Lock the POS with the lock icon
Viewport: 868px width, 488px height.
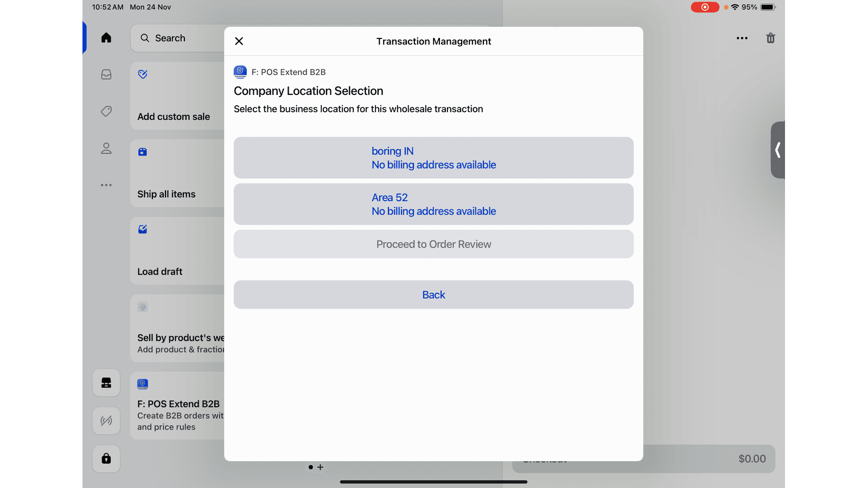click(x=106, y=459)
